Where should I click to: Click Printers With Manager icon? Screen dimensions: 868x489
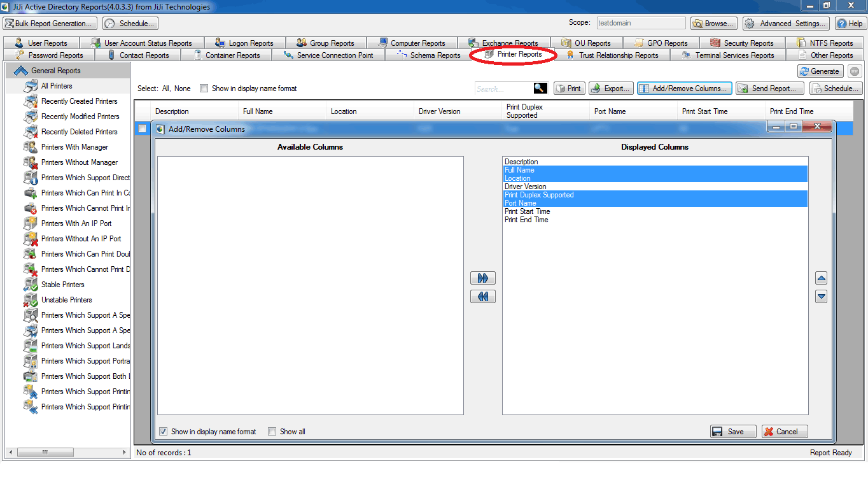(x=31, y=147)
